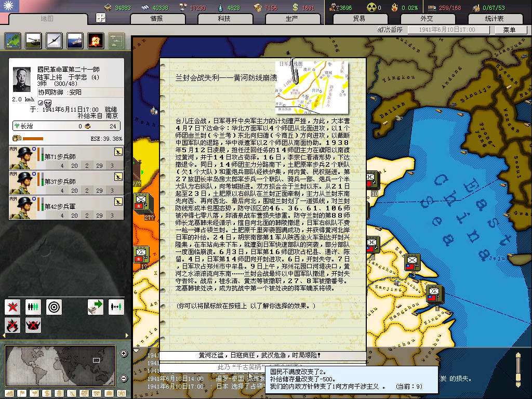
Task: Click the date 1941年6月10日17:00 field
Action: point(448,30)
